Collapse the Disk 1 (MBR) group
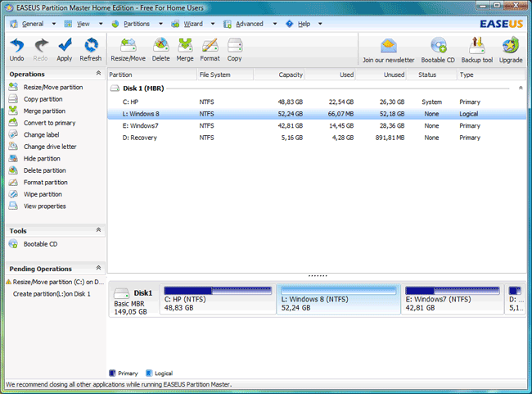Viewport: 532px width, 394px height. tap(520, 88)
